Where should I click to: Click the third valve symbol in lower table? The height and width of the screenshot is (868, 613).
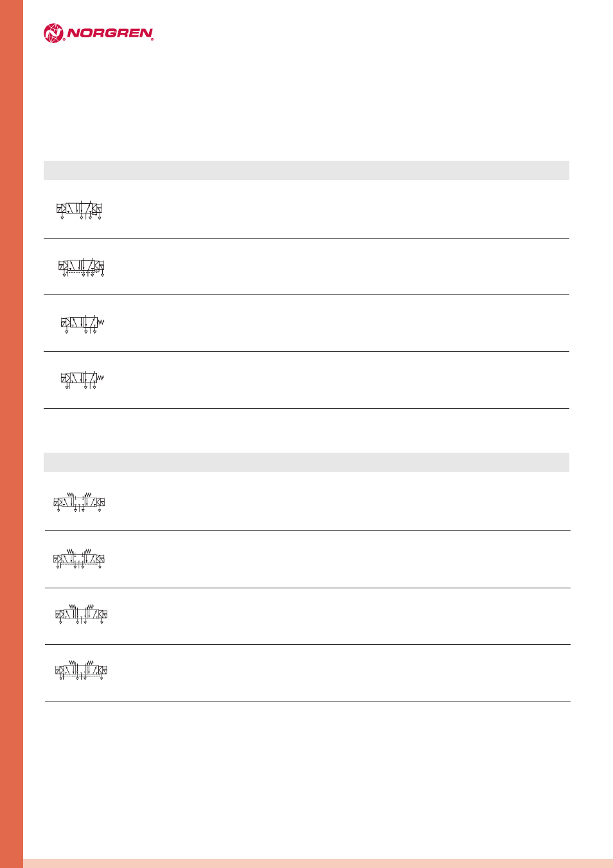[82, 615]
